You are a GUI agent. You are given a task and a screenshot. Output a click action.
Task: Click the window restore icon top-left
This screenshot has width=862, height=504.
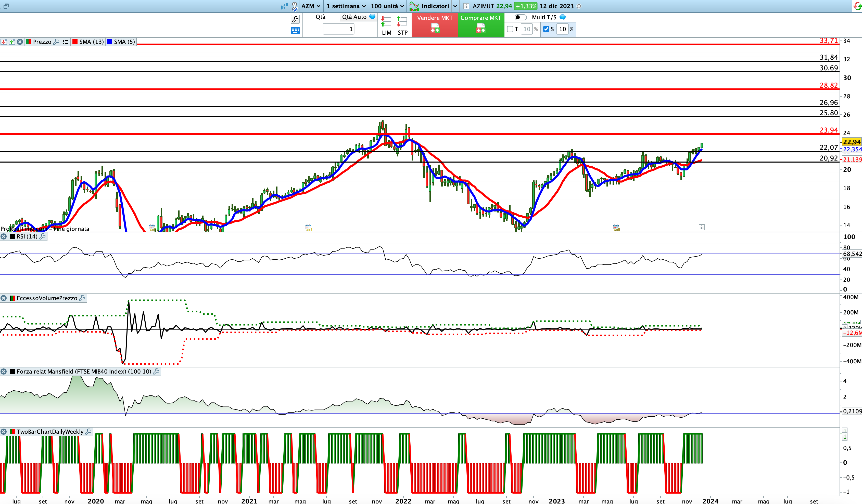point(6,6)
